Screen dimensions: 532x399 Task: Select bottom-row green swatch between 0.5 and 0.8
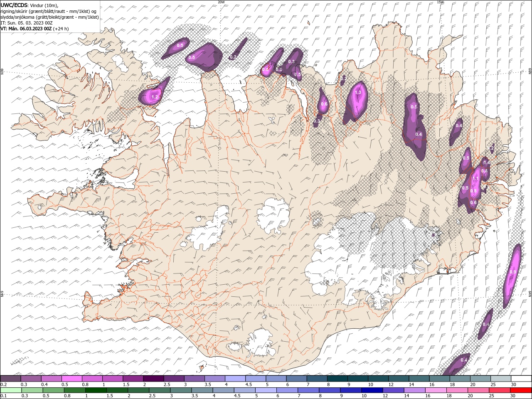pos(53,390)
